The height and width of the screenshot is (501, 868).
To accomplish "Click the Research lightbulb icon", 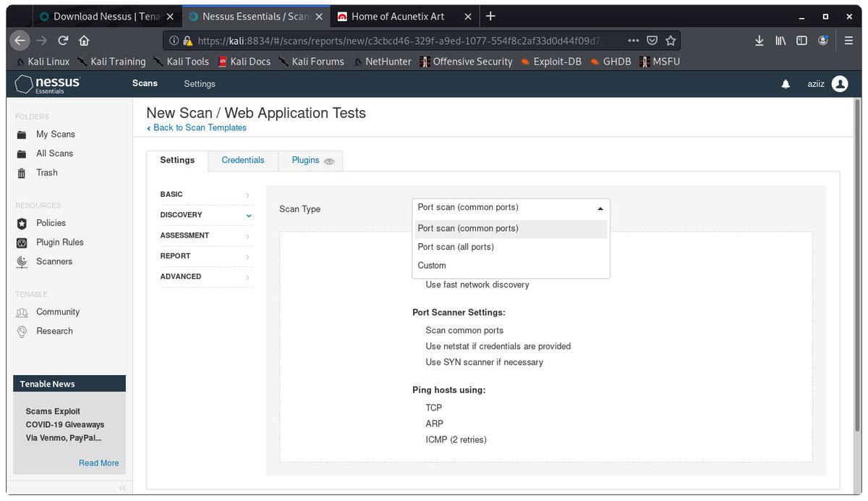I will coord(22,331).
